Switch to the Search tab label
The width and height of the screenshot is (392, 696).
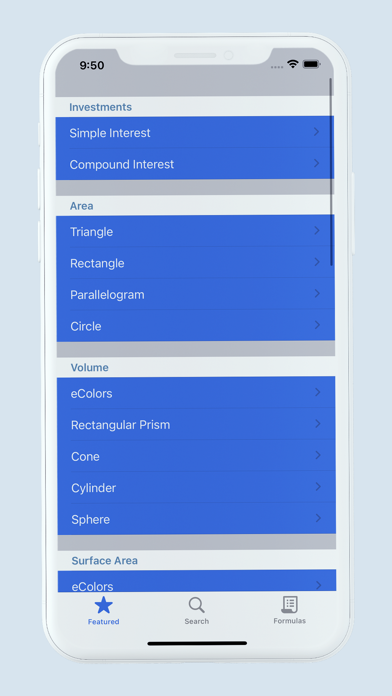pos(197,621)
